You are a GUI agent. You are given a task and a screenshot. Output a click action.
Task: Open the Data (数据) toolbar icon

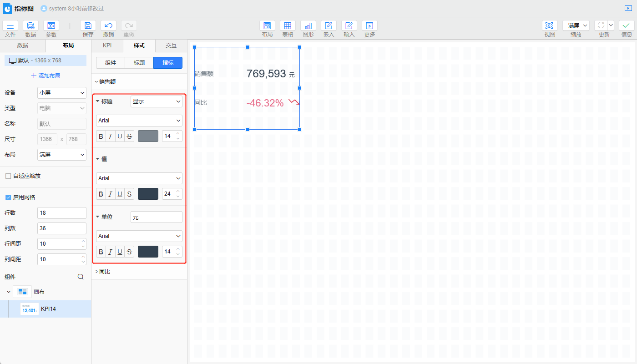[30, 26]
